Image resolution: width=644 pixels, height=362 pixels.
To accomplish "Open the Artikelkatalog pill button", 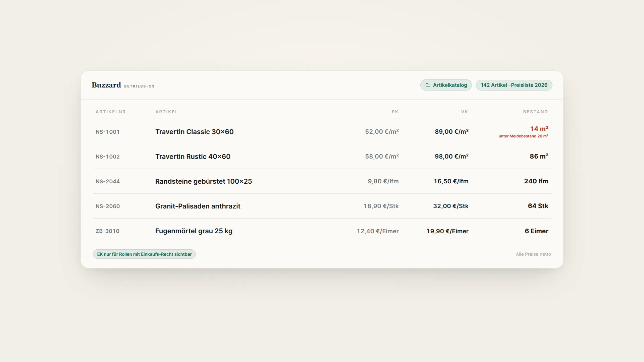I will tap(446, 85).
